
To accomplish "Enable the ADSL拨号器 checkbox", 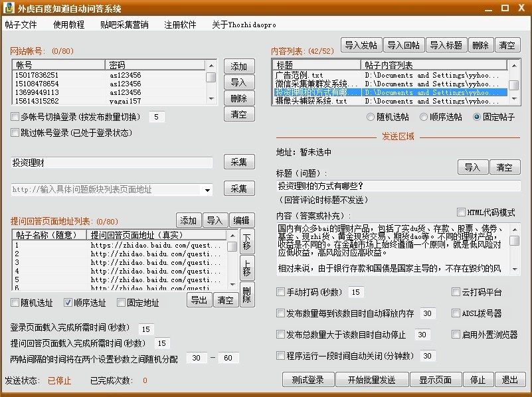I will [x=456, y=313].
